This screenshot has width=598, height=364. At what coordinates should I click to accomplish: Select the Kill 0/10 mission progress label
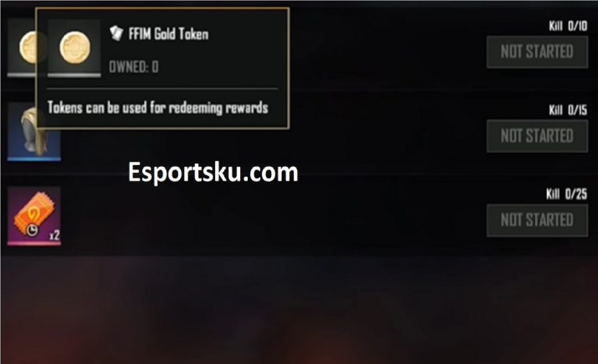point(568,26)
